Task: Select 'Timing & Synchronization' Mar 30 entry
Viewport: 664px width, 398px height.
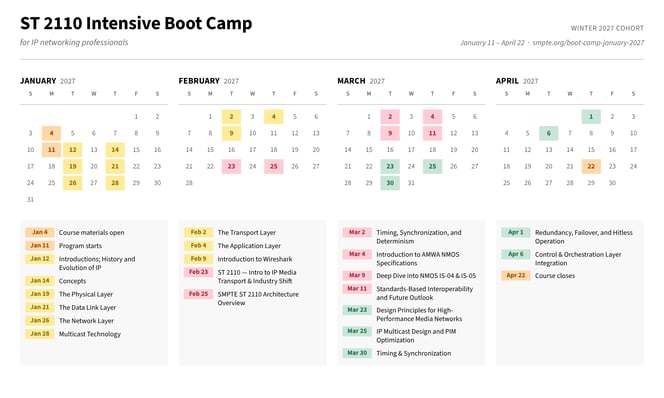Action: (x=414, y=353)
